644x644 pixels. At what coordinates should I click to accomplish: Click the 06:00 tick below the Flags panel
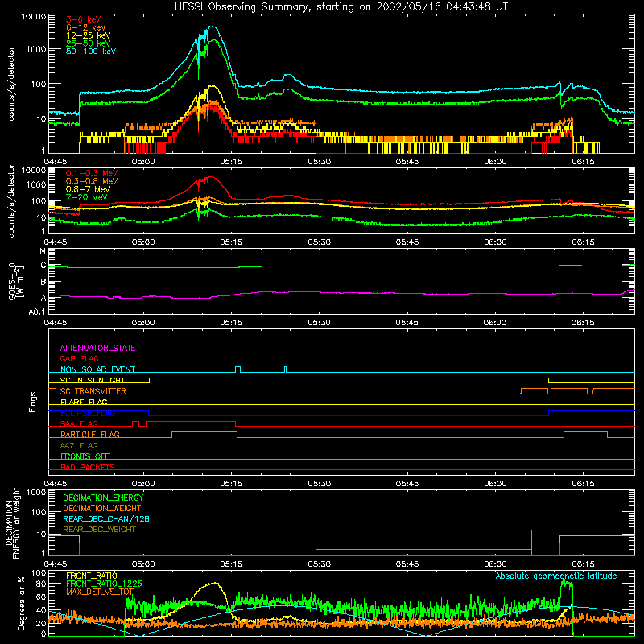coord(495,484)
